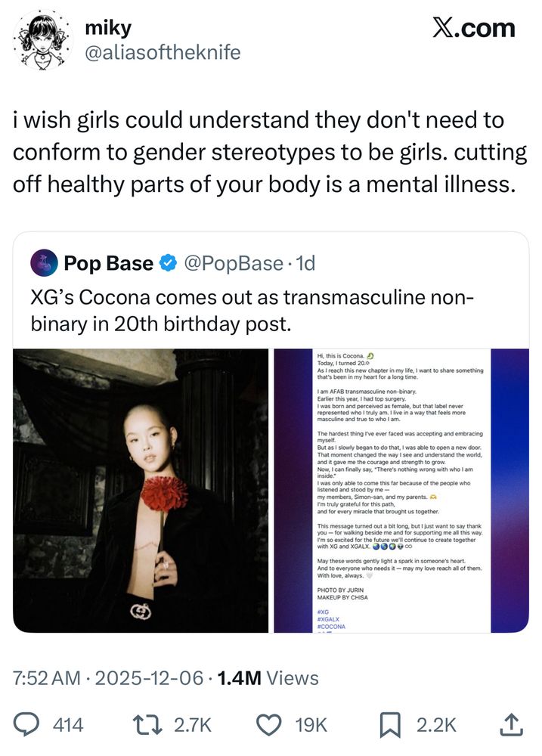Screen dimensions: 542x756
Task: Open the miky display name
Action: pyautogui.click(x=108, y=28)
